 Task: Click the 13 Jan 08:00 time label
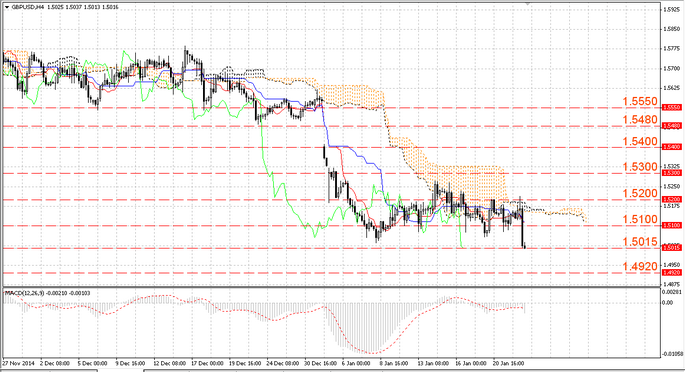(x=433, y=363)
